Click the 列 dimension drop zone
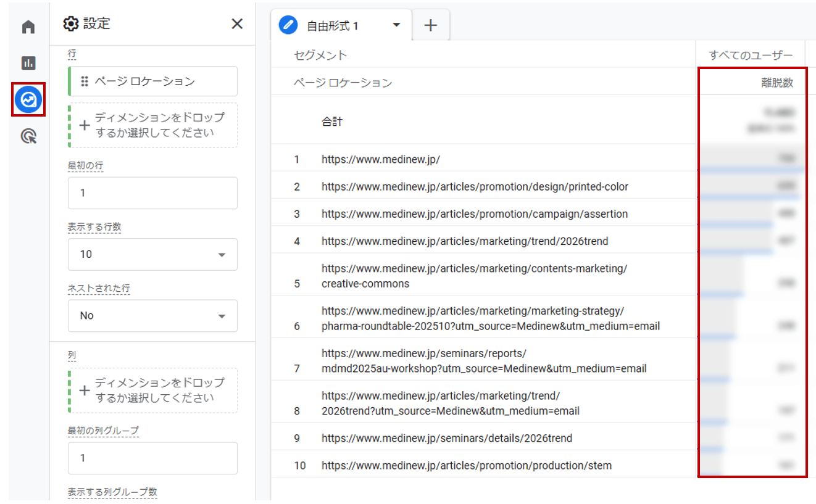 [152, 390]
